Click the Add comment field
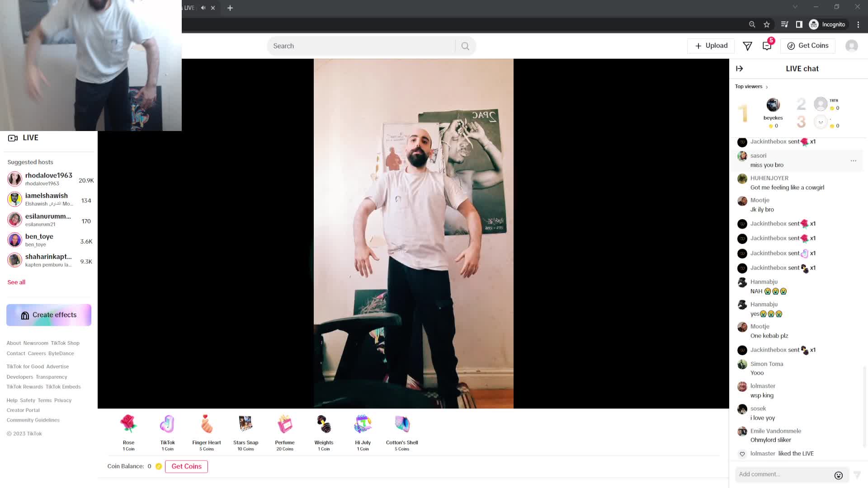868x488 pixels. (x=784, y=474)
